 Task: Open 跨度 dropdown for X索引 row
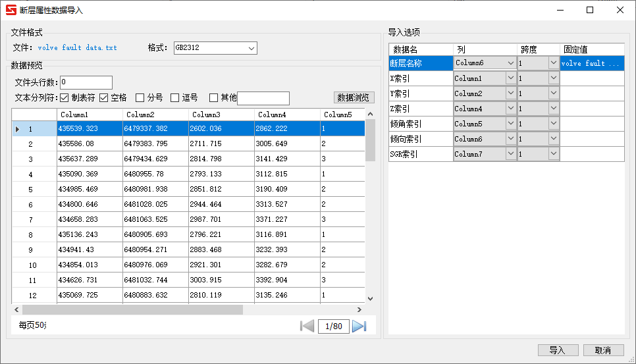pos(554,78)
